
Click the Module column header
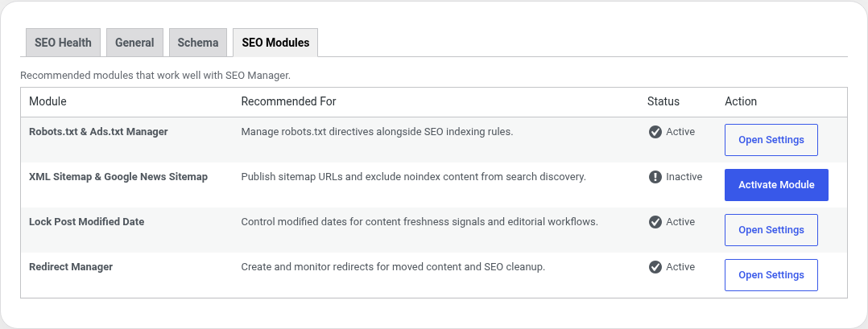[48, 101]
